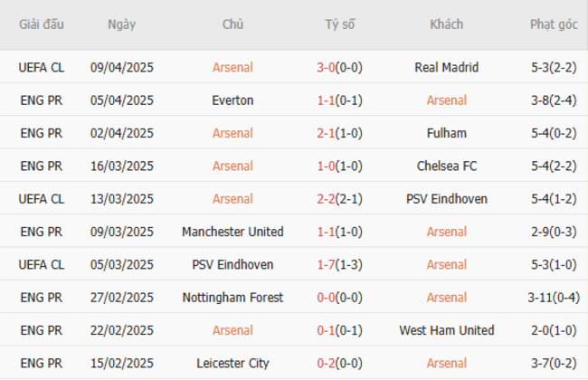Click PSV Eindhoven in the home column

pos(232,265)
